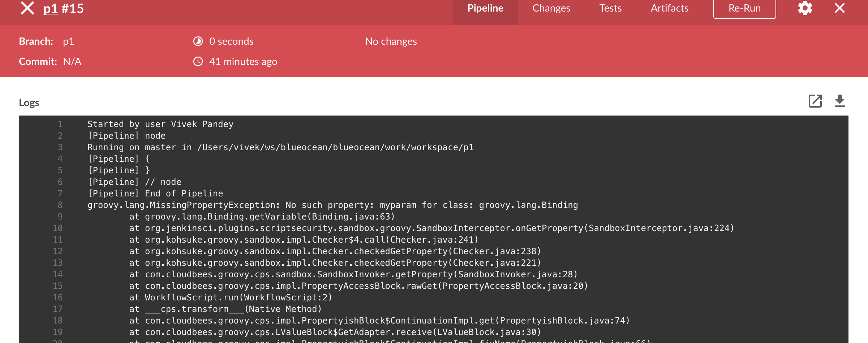This screenshot has width=868, height=343.
Task: Click the clock icon beside 41 minutes ago
Action: (x=198, y=62)
